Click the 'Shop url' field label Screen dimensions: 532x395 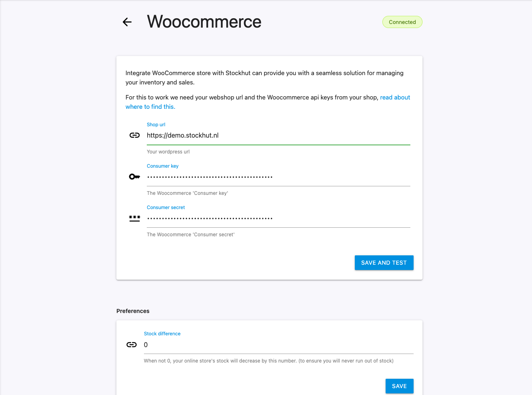coord(156,125)
